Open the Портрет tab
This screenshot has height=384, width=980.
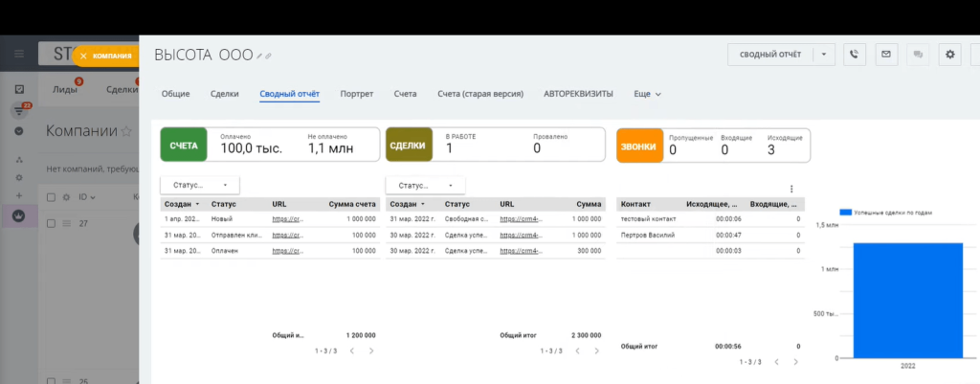pyautogui.click(x=357, y=94)
